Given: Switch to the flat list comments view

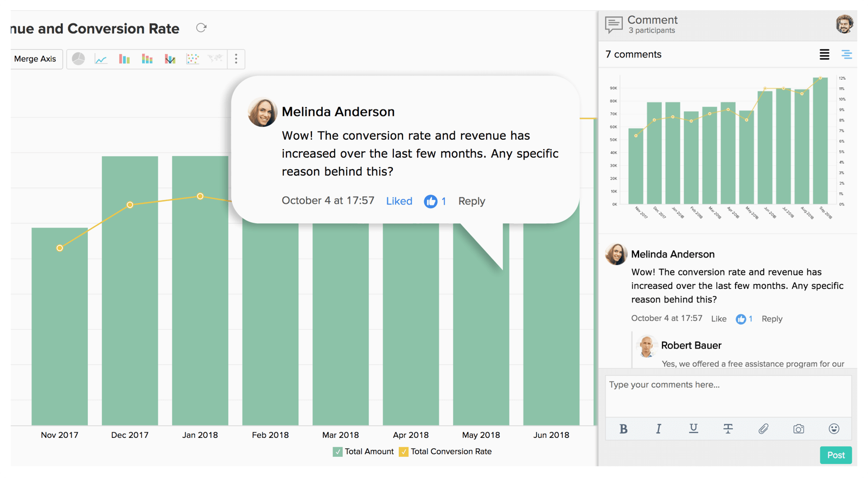Looking at the screenshot, I should coord(824,54).
